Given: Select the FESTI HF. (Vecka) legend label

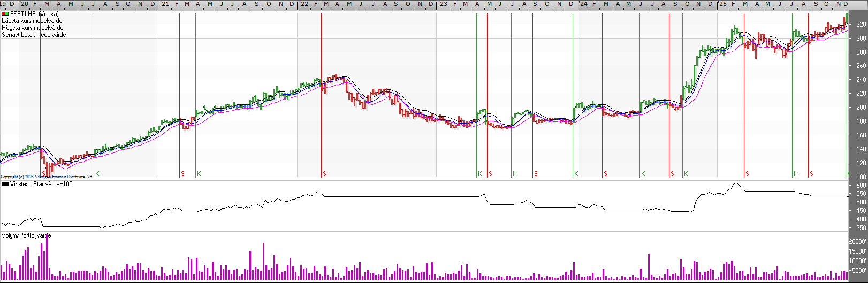Looking at the screenshot, I should [34, 14].
